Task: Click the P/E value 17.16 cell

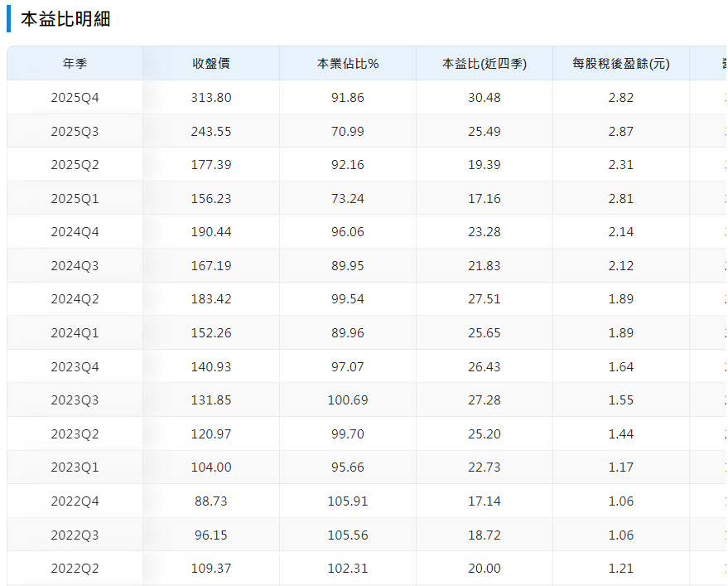Action: [x=484, y=197]
